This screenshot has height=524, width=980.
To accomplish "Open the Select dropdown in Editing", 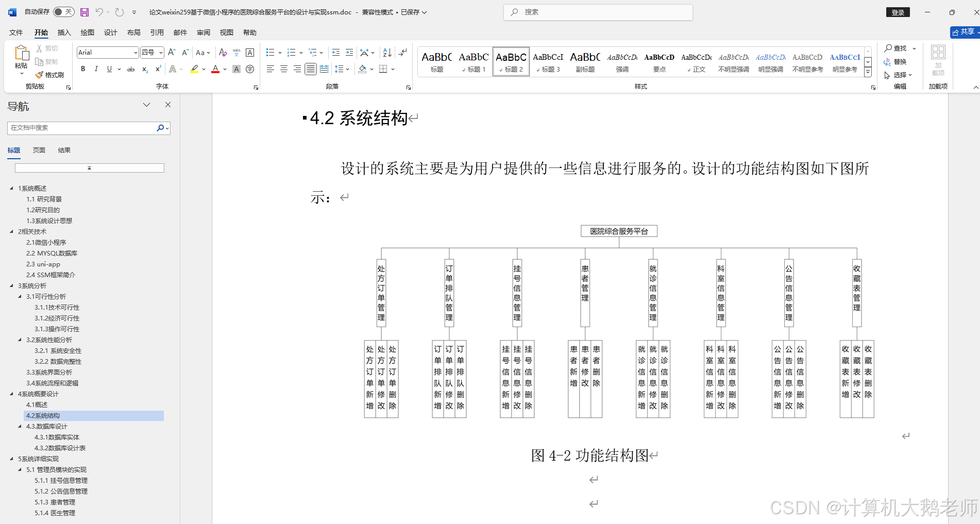I will click(898, 75).
